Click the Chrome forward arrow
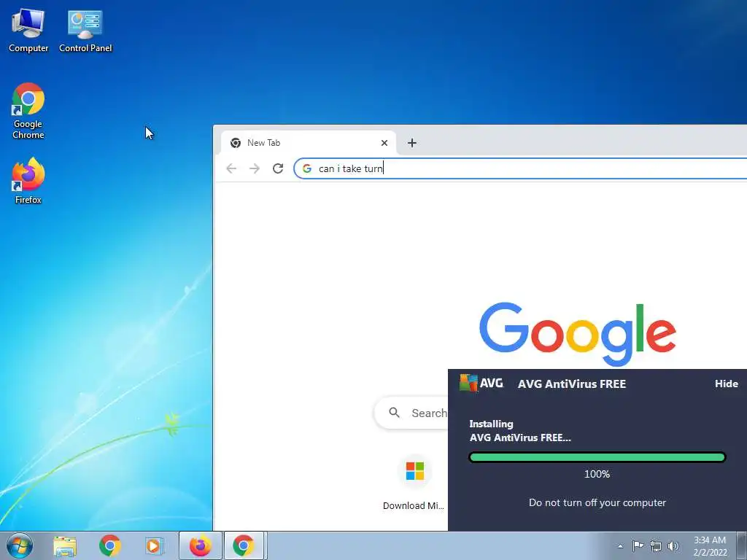 (255, 168)
